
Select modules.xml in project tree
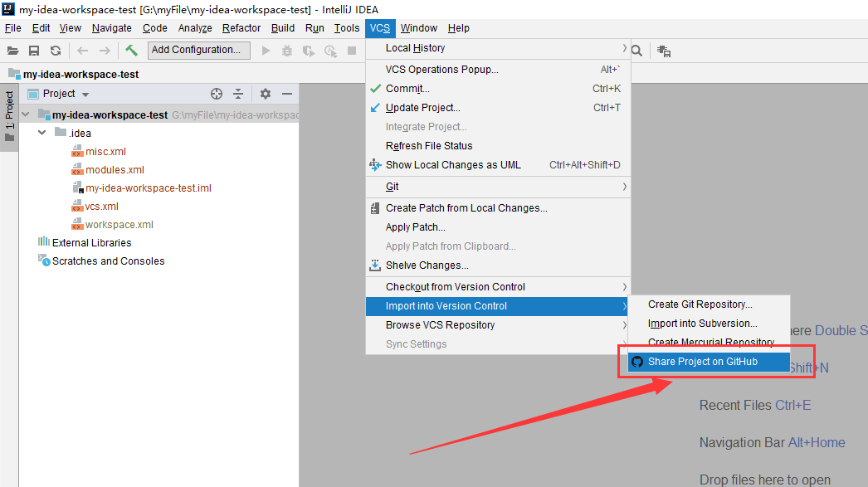click(x=115, y=169)
